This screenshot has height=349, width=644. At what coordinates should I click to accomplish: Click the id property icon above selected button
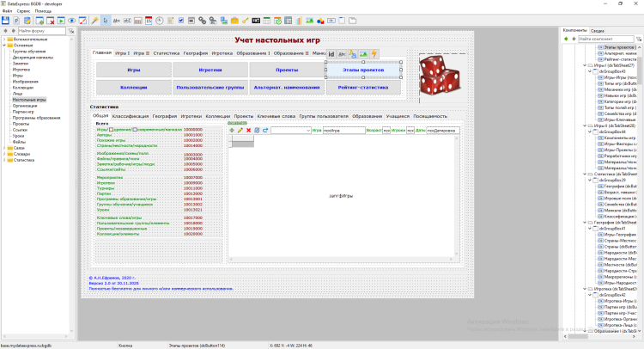(x=331, y=54)
